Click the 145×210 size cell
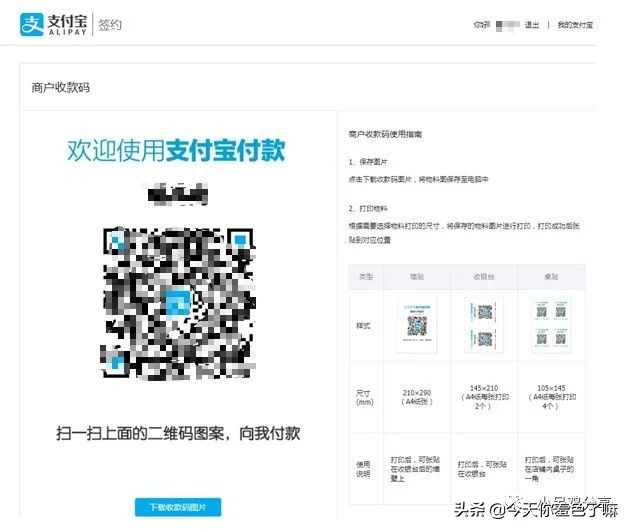This screenshot has width=632, height=532. [484, 397]
